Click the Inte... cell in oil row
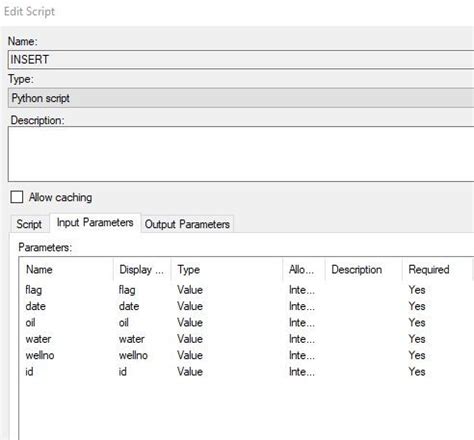Screen dimensions: 474x440 pyautogui.click(x=302, y=322)
